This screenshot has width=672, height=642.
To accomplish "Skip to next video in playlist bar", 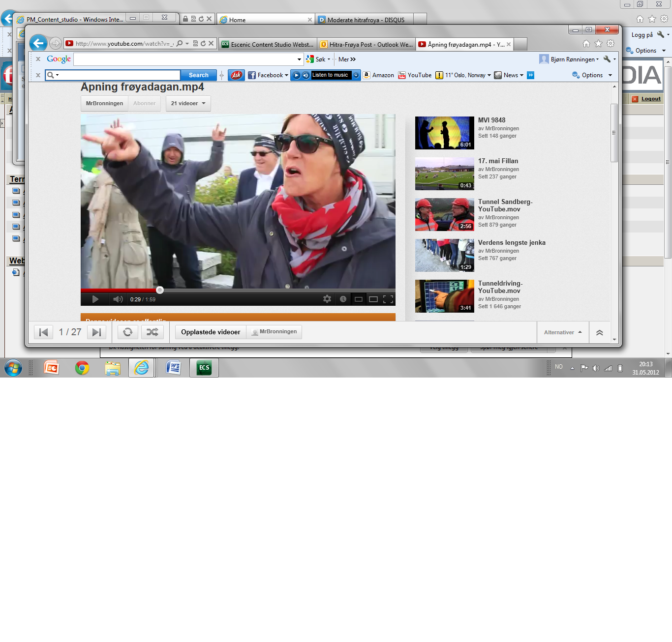I will click(96, 332).
